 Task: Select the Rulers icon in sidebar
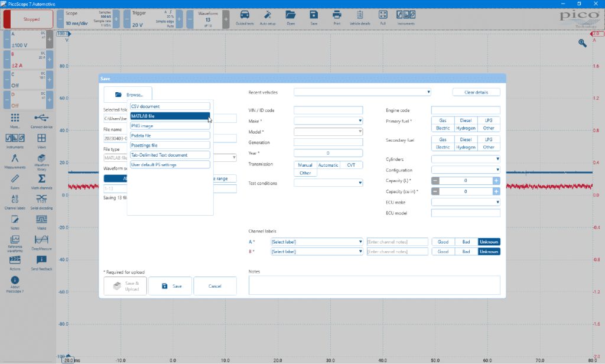pos(15,178)
